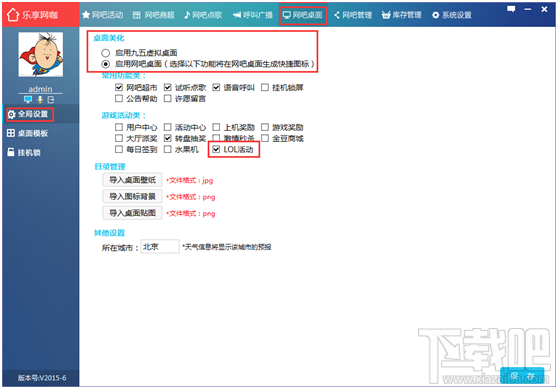This screenshot has width=558, height=389.
Task: Enable 活动中心 checkbox
Action: 168,127
